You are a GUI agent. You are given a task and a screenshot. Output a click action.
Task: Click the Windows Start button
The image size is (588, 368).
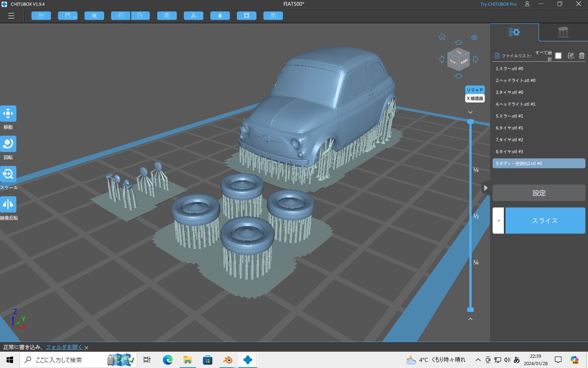[10, 360]
